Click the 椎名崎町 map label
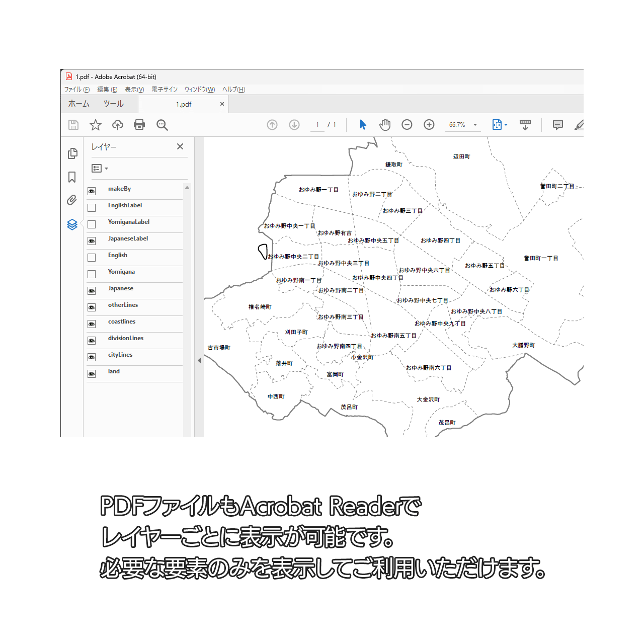 click(x=260, y=307)
